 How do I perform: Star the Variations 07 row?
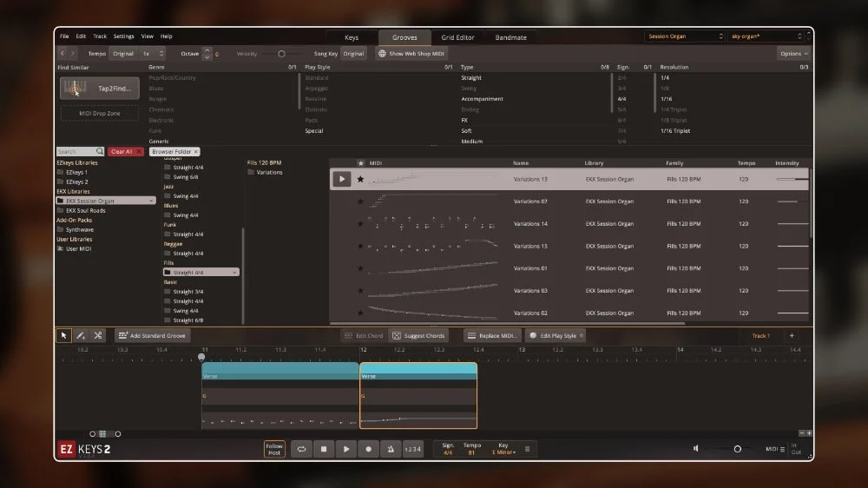(x=360, y=201)
